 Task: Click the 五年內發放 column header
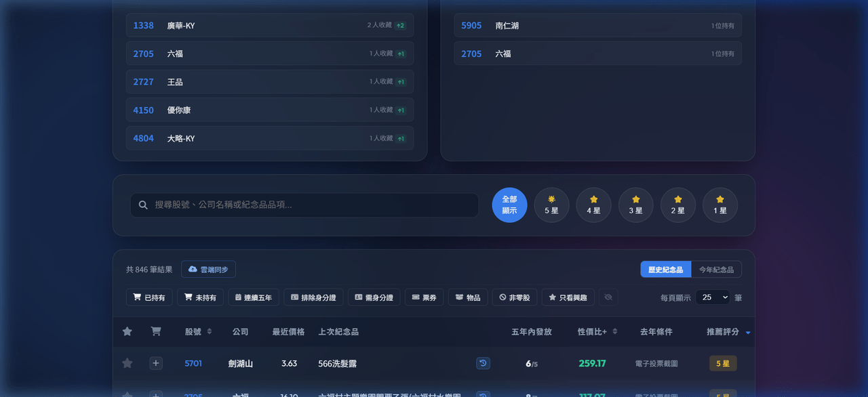click(x=532, y=332)
